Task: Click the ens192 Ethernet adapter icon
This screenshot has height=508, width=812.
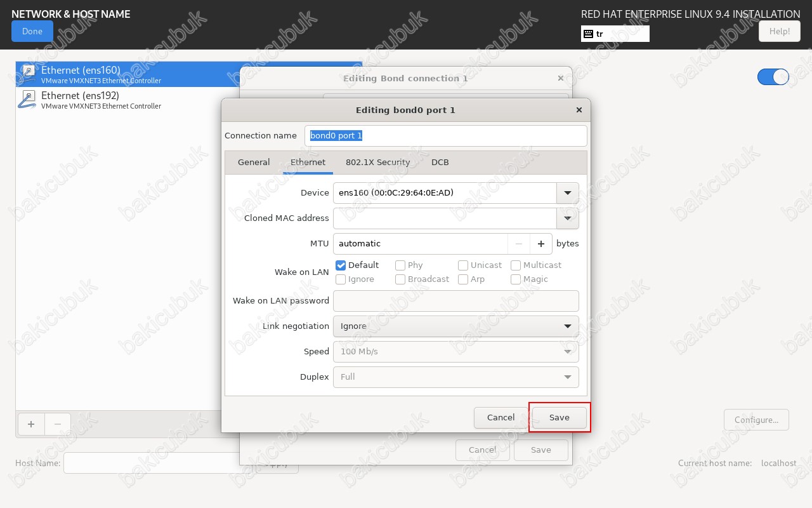Action: point(28,100)
